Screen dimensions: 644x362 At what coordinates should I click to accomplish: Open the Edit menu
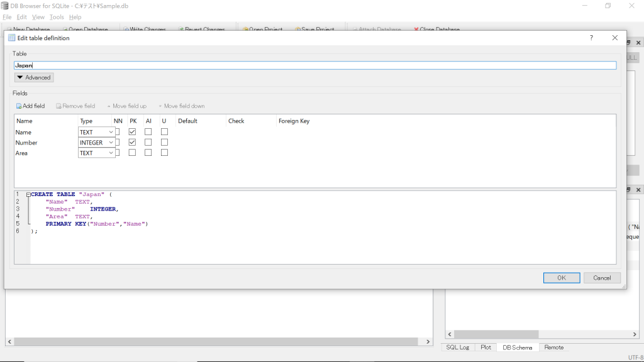point(21,17)
